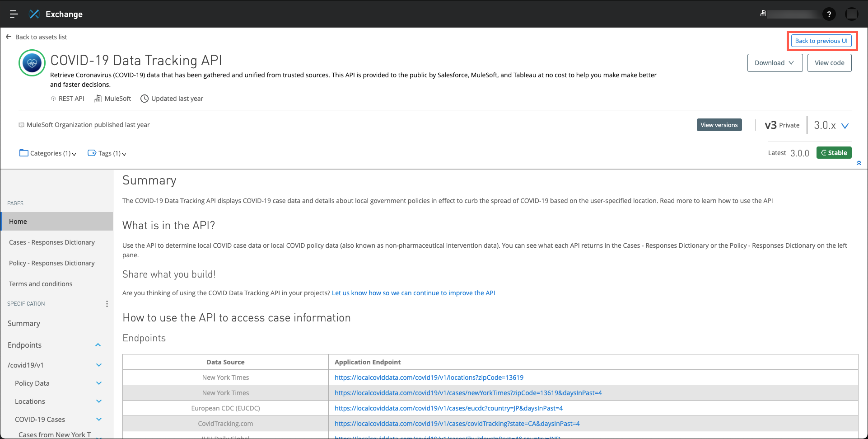Select Cases from New York T item
The width and height of the screenshot is (868, 439).
[55, 434]
